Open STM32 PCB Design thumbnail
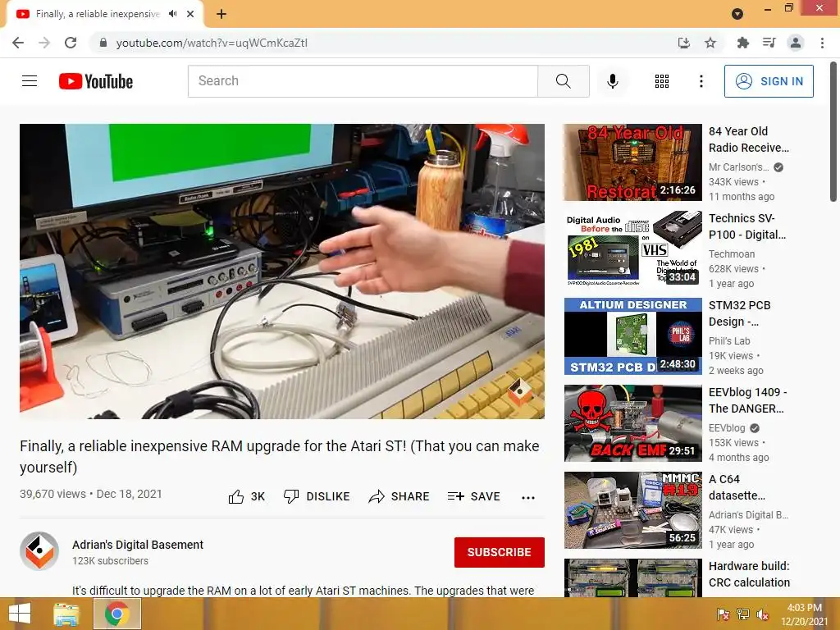The height and width of the screenshot is (630, 840). pyautogui.click(x=632, y=336)
